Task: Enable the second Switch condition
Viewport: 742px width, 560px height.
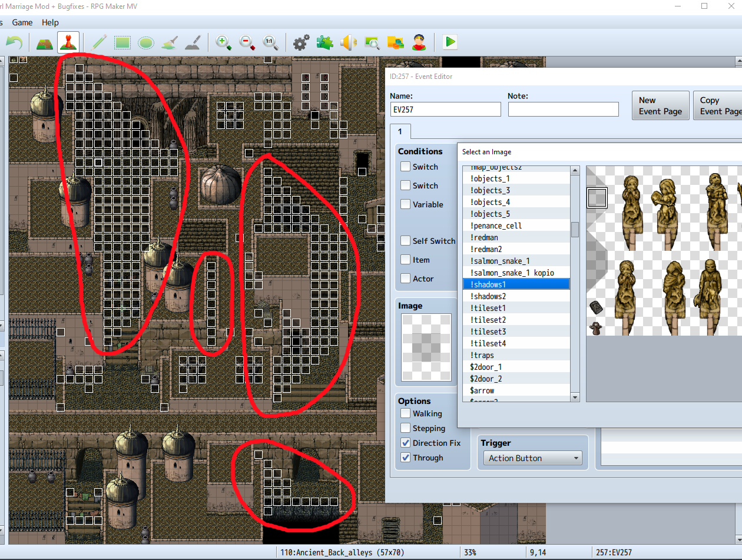Action: pos(406,185)
